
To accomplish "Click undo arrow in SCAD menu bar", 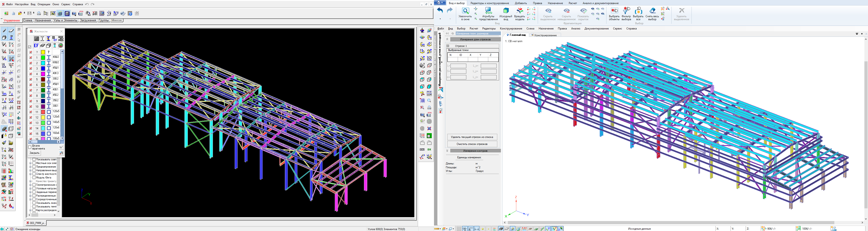I will pos(87,4).
